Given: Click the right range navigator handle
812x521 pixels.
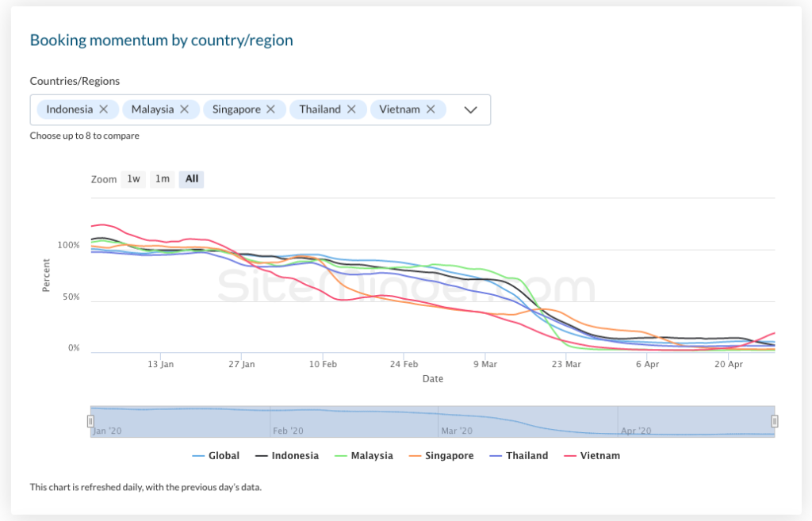Looking at the screenshot, I should 775,421.
